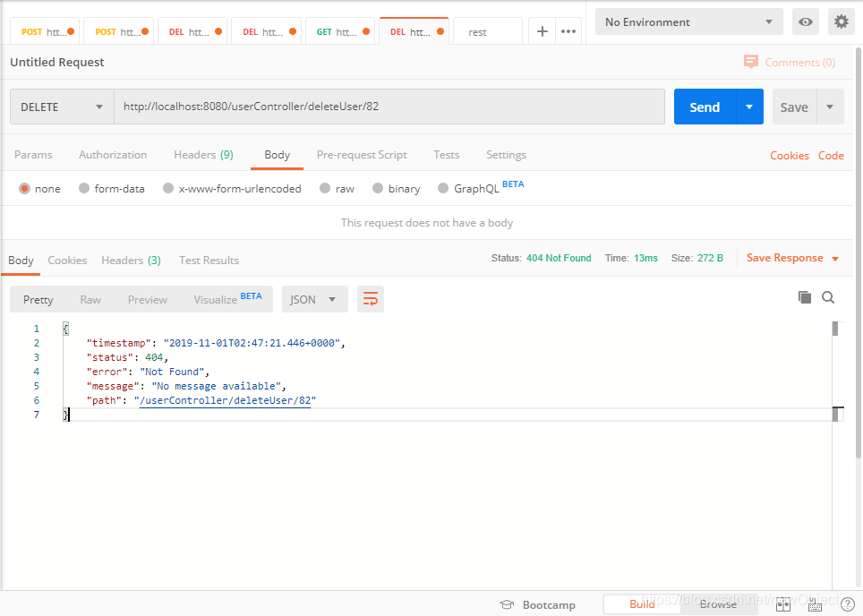Select Preview response view

148,299
